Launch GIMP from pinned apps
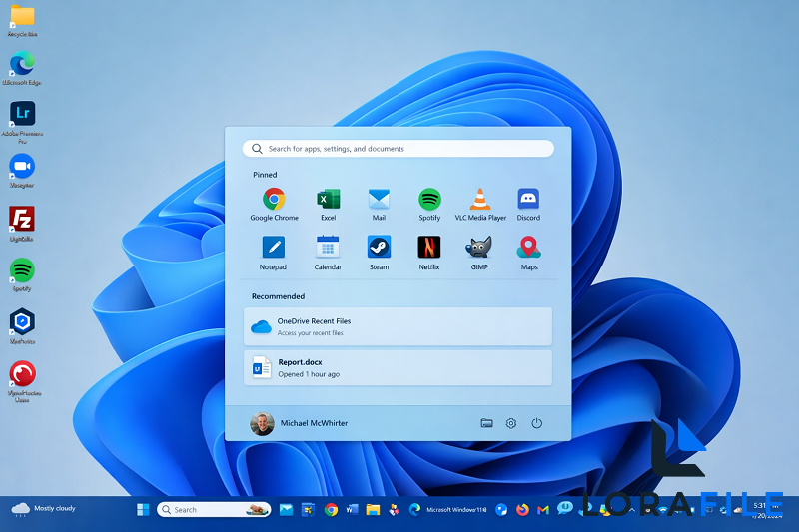This screenshot has height=532, width=799. tap(479, 253)
